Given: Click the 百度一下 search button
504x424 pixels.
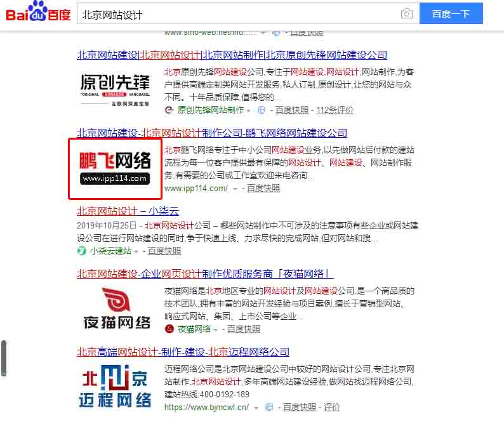Looking at the screenshot, I should coord(451,13).
